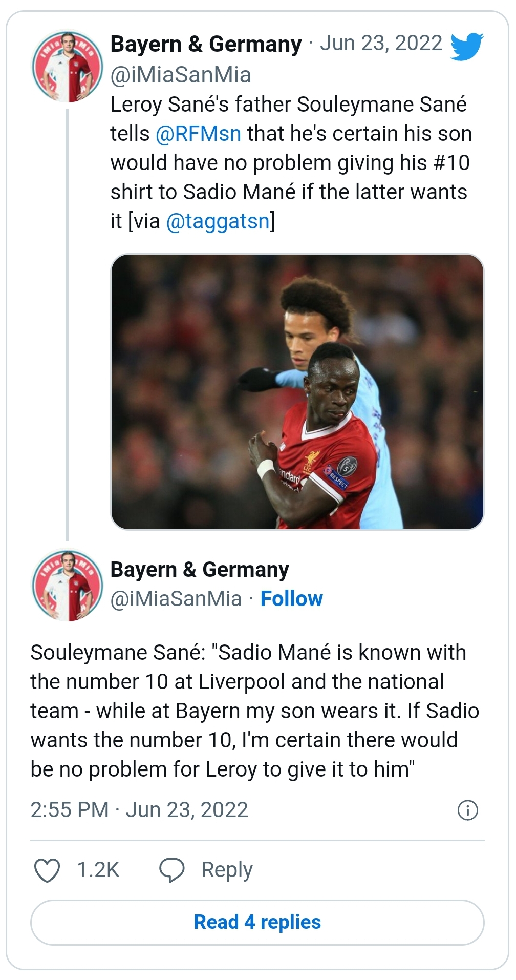Open top Bayern & Germany profile avatar
This screenshot has height=980, width=516.
click(68, 67)
